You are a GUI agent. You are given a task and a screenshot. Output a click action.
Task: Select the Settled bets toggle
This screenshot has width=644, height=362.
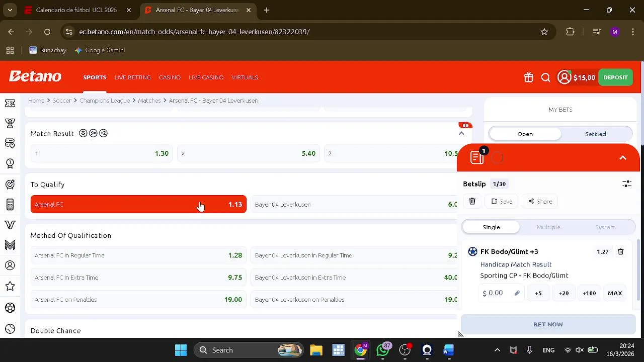(596, 134)
